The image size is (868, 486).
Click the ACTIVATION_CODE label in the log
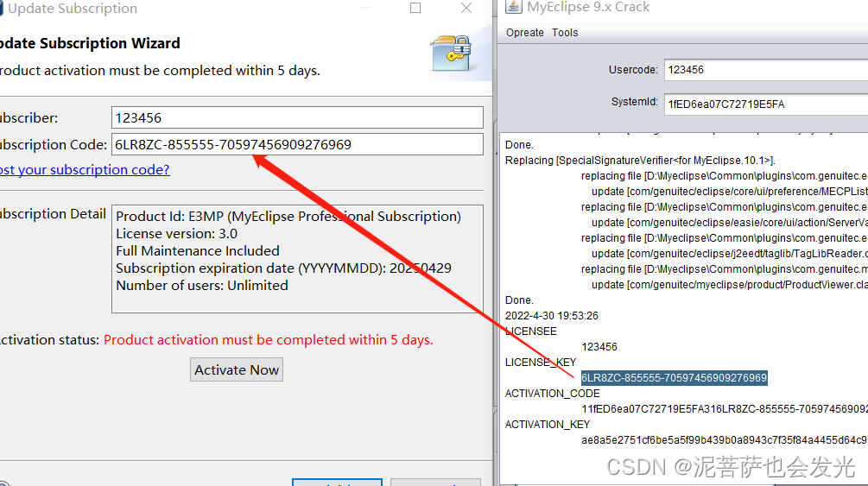(552, 394)
